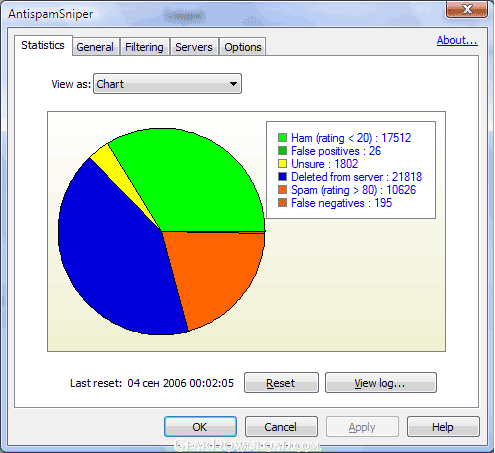The height and width of the screenshot is (453, 495).
Task: Close the AntispamSniper window
Action: (x=467, y=9)
